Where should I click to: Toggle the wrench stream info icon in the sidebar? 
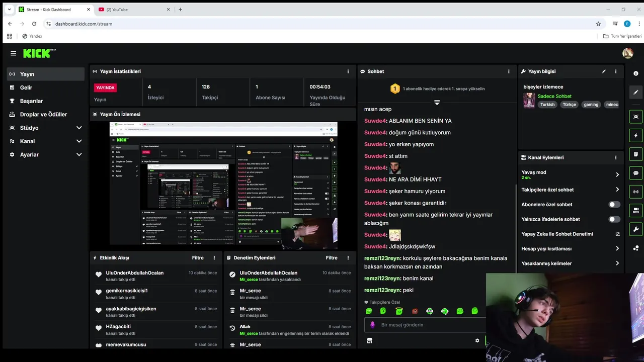point(636,229)
